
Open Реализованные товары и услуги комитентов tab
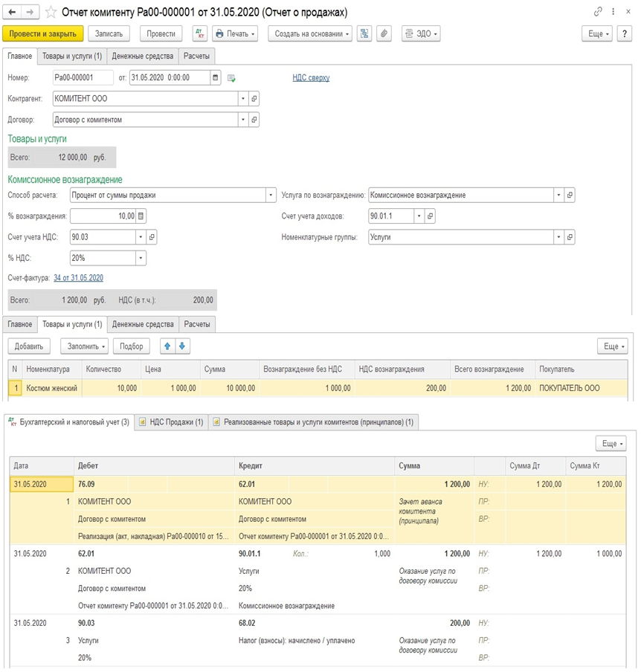(313, 422)
